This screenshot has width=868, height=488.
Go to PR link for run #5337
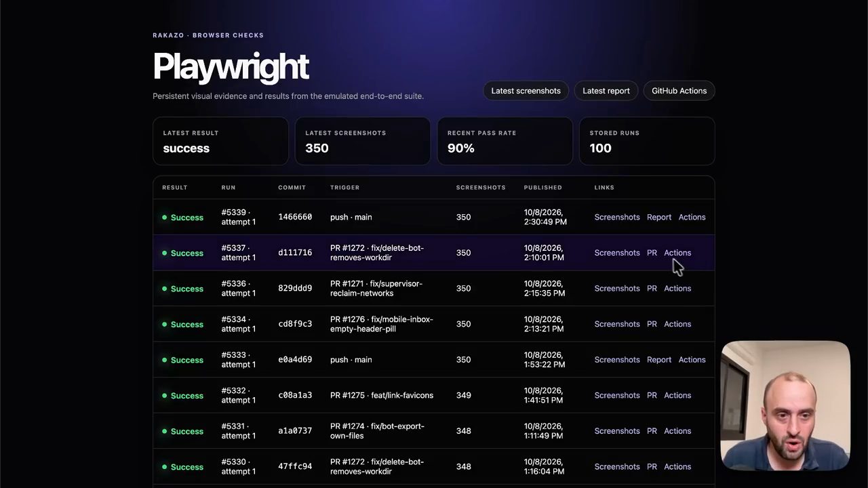click(652, 253)
